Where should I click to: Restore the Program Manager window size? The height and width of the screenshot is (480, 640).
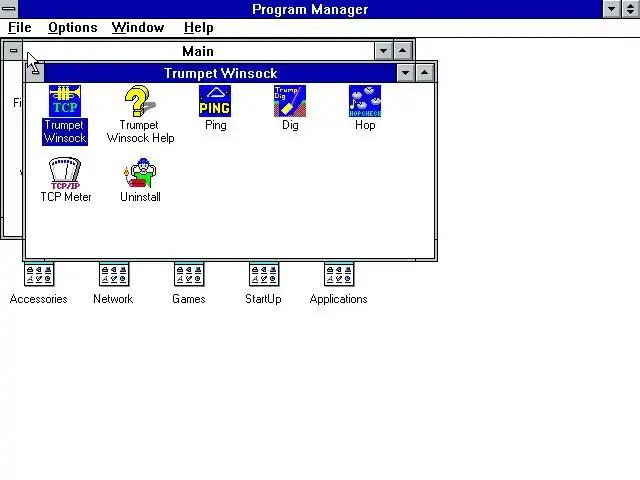pos(631,9)
